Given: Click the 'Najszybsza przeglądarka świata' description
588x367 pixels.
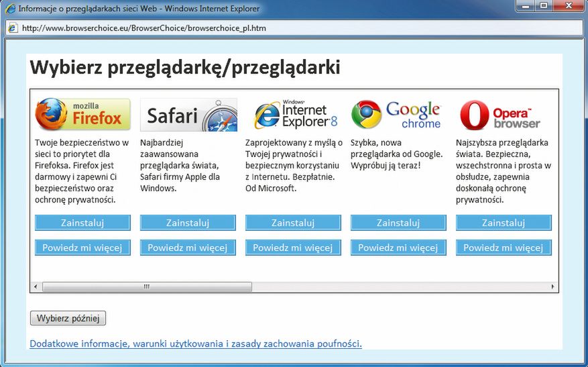Looking at the screenshot, I should (504, 171).
